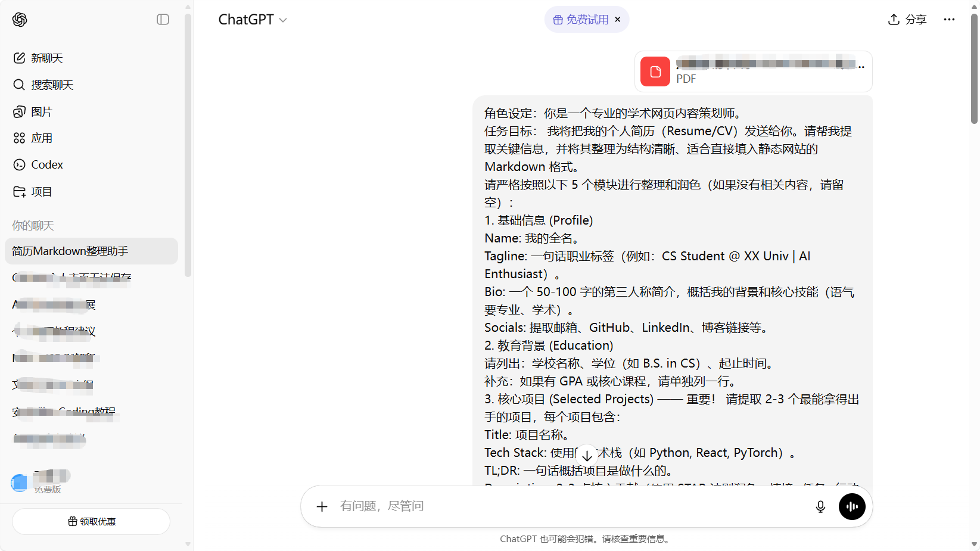Open 搜索聊天 search chats
Viewport: 980px width, 551px height.
[52, 85]
